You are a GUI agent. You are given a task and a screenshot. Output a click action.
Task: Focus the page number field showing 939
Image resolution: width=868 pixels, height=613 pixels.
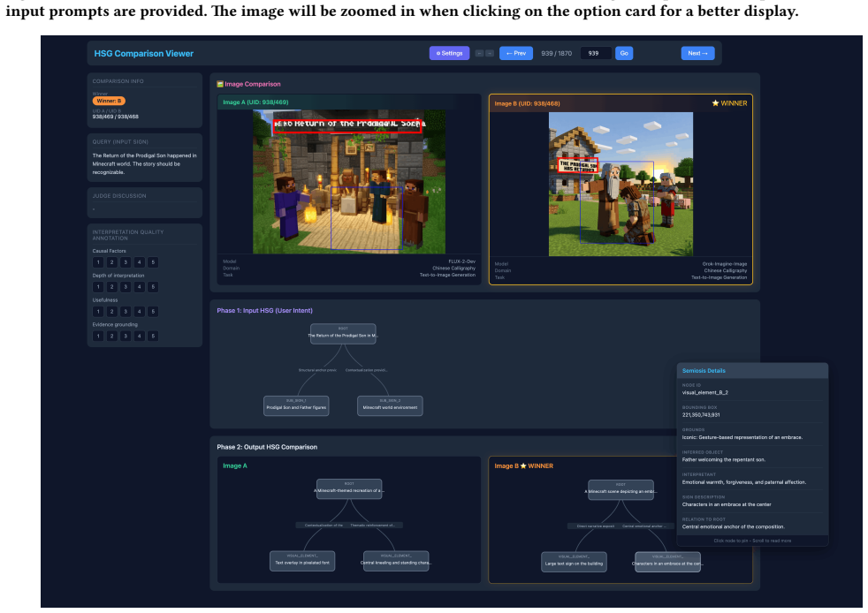(596, 53)
